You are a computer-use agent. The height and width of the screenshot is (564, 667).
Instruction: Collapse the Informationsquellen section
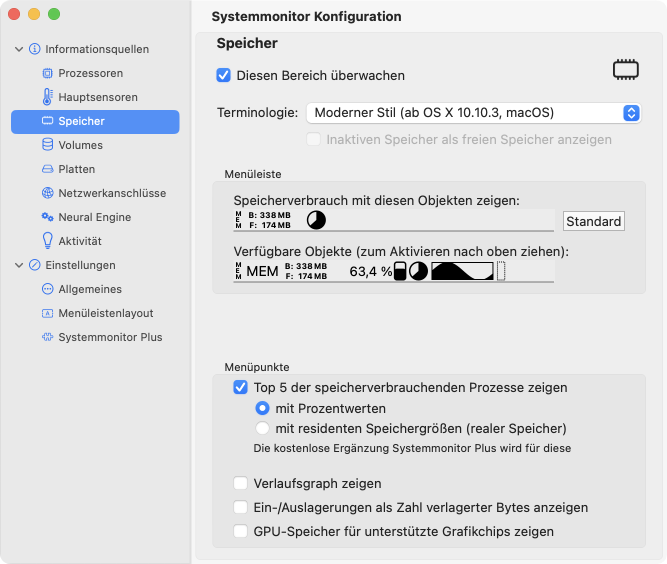(19, 49)
